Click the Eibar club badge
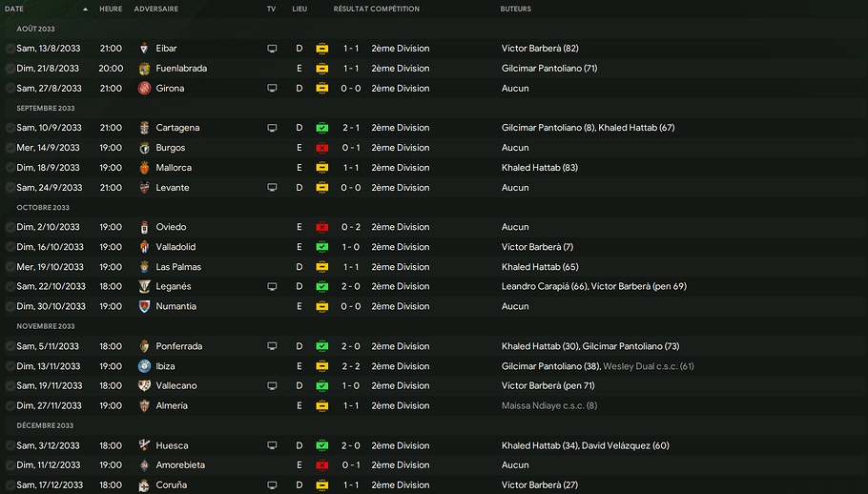The width and height of the screenshot is (868, 494). (144, 49)
